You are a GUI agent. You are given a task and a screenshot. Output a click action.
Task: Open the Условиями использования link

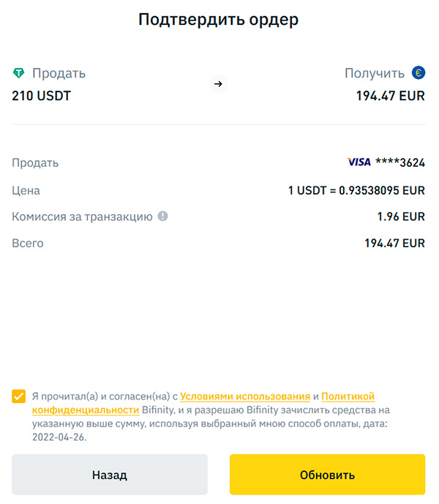point(244,396)
